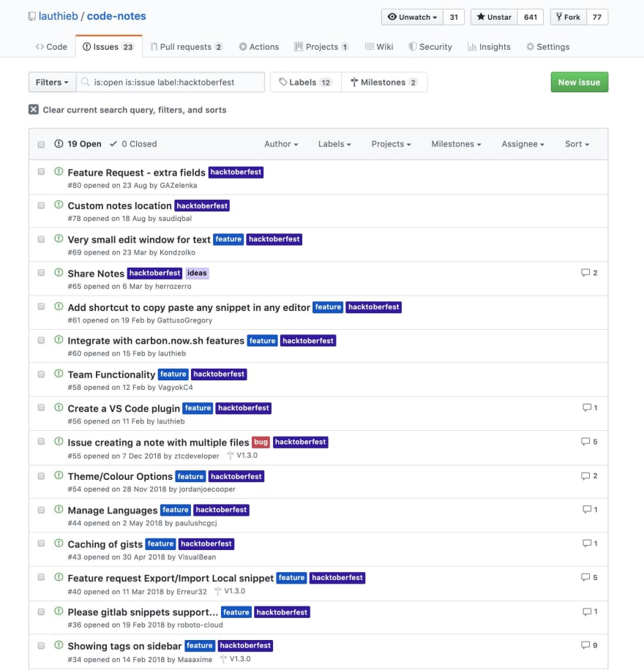Check the box for Feature Request - extra fields

click(41, 171)
